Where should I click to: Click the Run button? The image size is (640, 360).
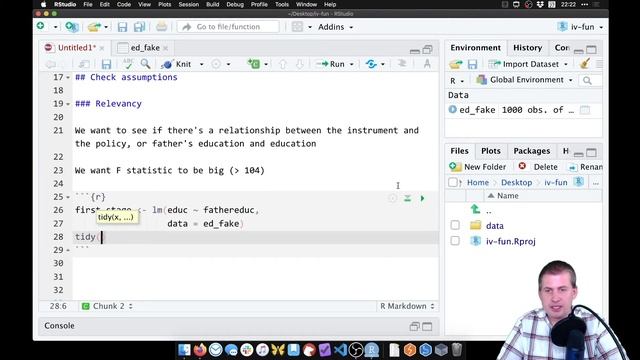coord(331,64)
